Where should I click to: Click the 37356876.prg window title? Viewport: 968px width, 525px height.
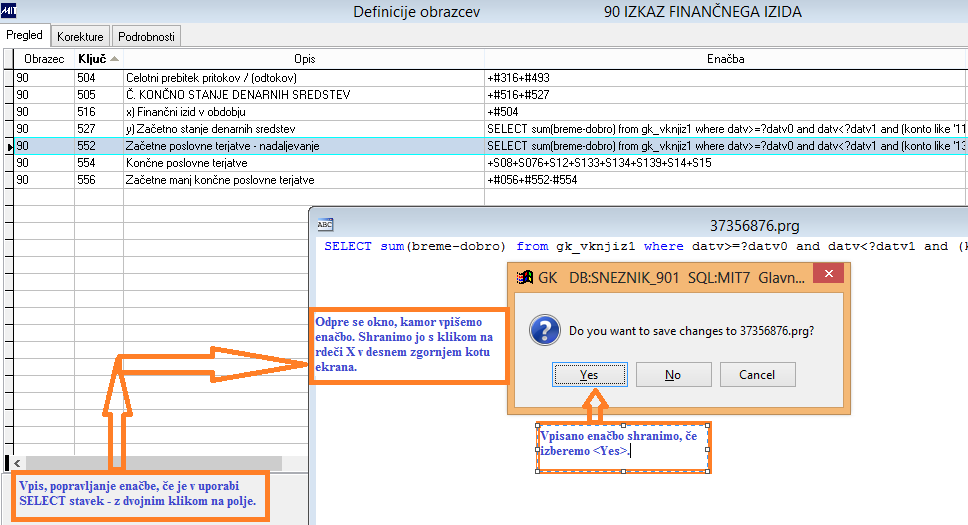[754, 225]
